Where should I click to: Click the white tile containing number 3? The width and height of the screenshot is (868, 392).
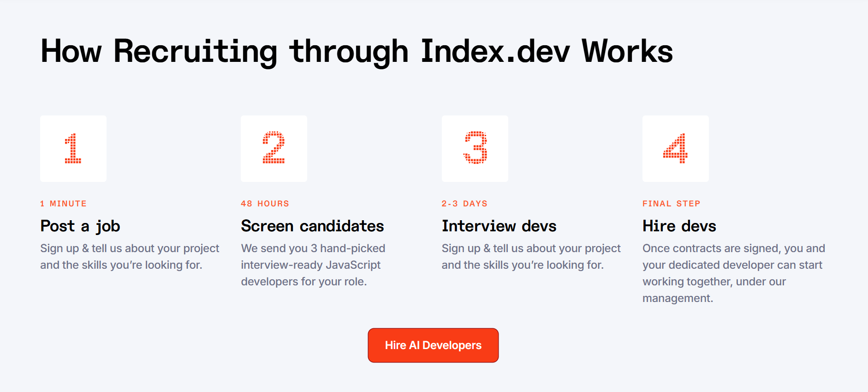click(x=475, y=148)
